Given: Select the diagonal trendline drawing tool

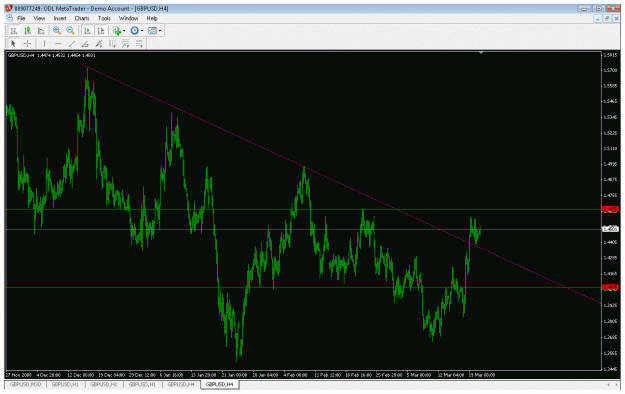Looking at the screenshot, I should coord(72,43).
